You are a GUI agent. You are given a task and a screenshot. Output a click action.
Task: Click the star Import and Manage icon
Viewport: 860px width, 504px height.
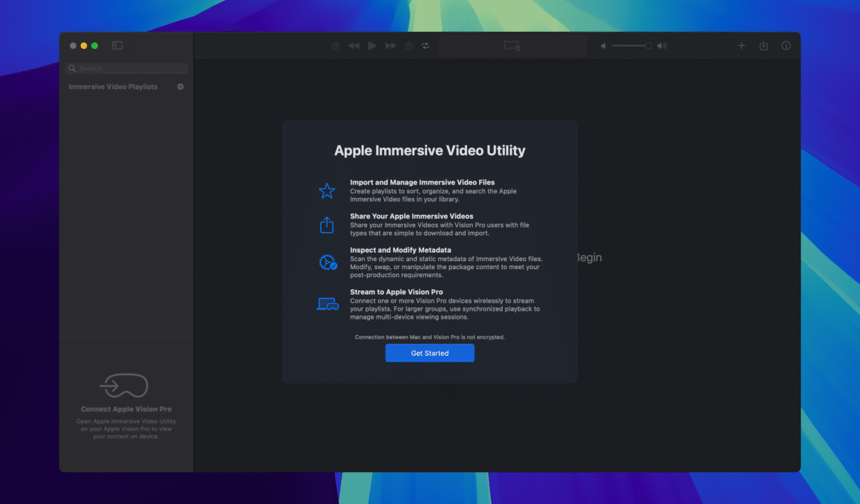click(x=327, y=190)
